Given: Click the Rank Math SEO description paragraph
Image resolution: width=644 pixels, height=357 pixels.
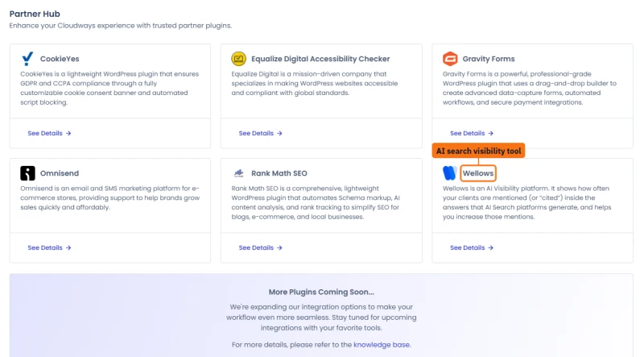Looking at the screenshot, I should 316,202.
